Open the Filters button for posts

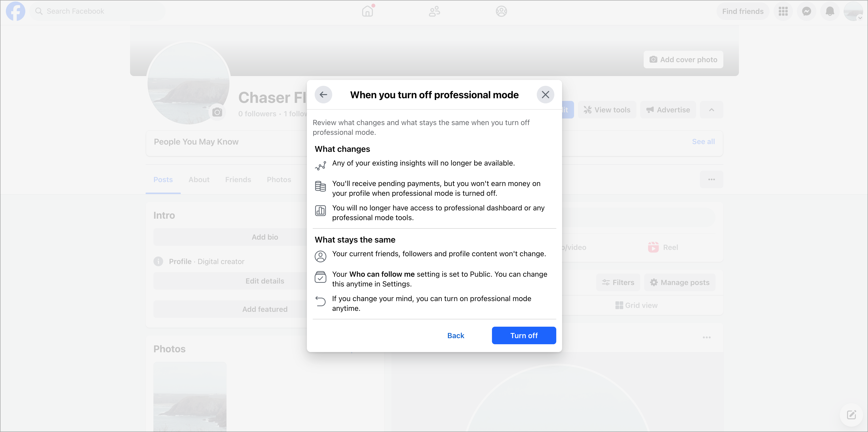tap(618, 282)
